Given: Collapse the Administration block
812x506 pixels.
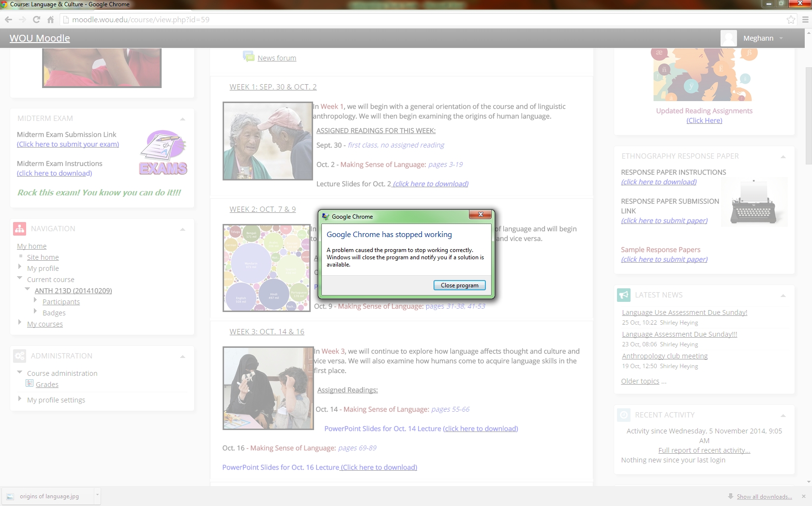Looking at the screenshot, I should pos(182,357).
